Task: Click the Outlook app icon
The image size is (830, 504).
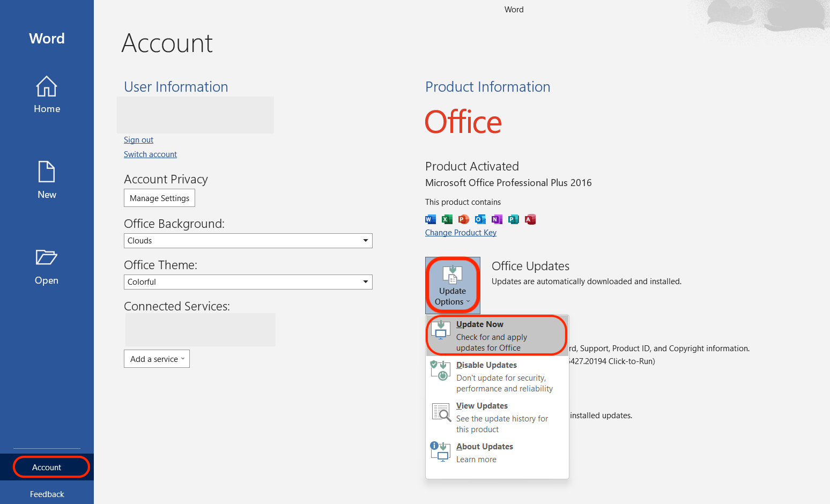Action: click(x=480, y=219)
